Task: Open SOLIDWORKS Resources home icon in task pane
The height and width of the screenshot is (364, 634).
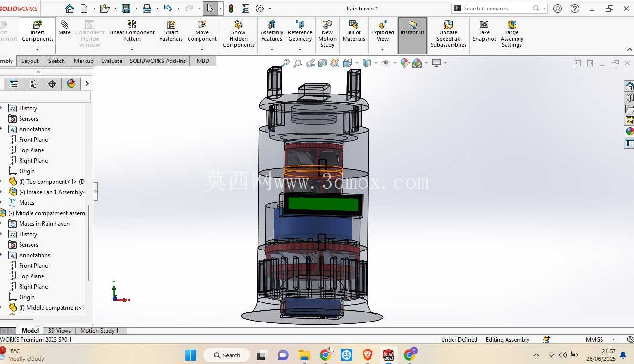Action: (x=630, y=86)
